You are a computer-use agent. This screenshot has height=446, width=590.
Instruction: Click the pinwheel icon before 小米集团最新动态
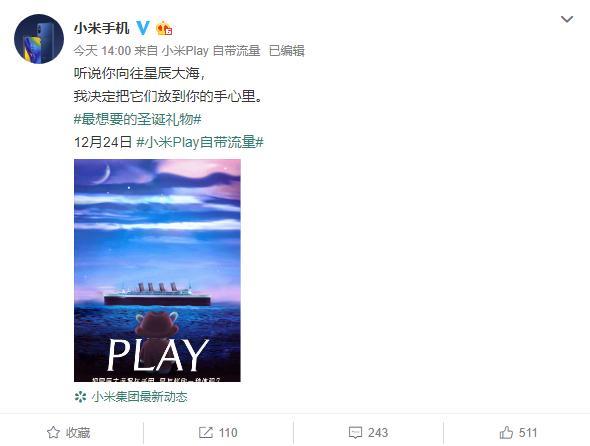coord(80,397)
